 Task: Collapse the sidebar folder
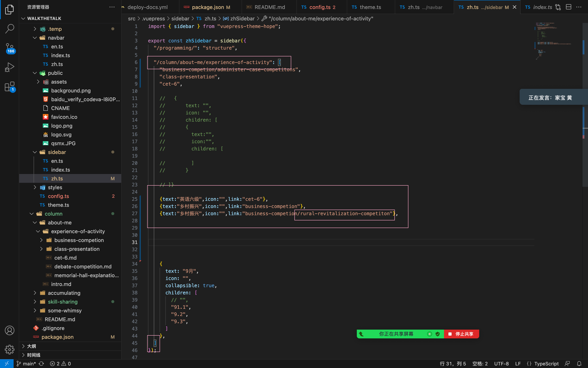[35, 152]
